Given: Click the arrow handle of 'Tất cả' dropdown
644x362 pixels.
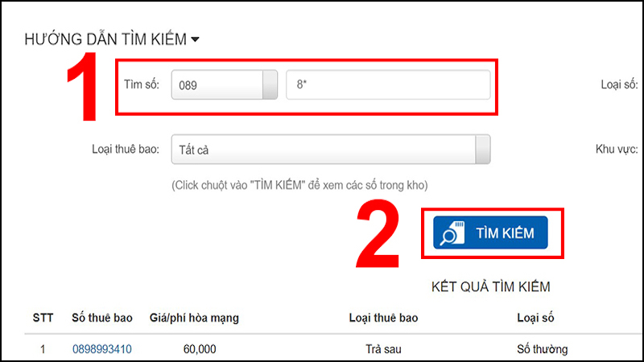Looking at the screenshot, I should click(483, 150).
